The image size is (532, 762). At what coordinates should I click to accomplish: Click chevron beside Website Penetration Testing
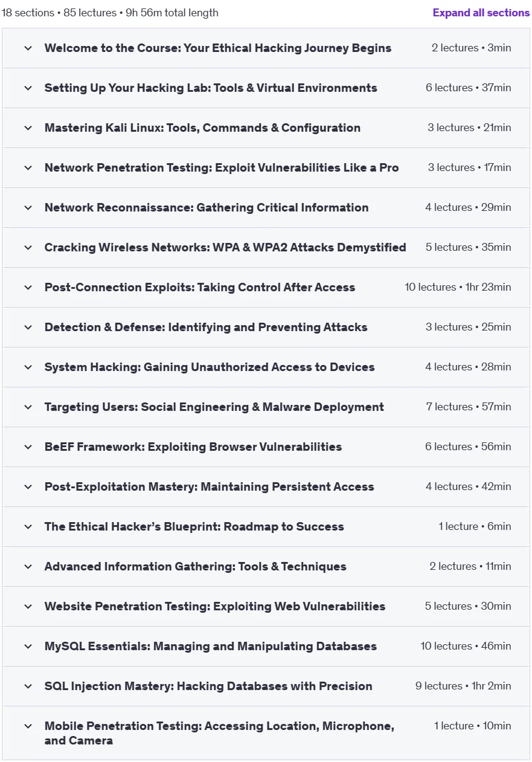pyautogui.click(x=28, y=607)
